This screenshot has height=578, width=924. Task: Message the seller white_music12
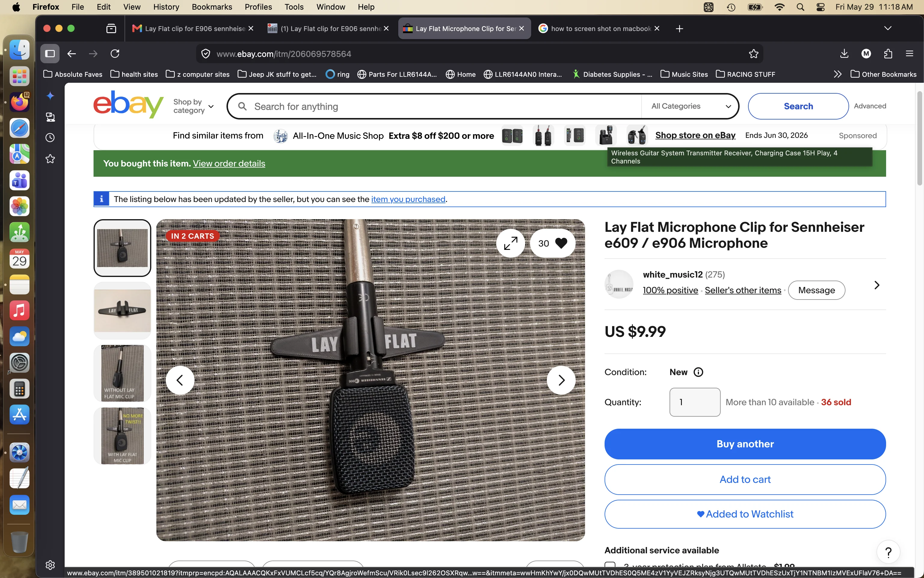pyautogui.click(x=816, y=290)
